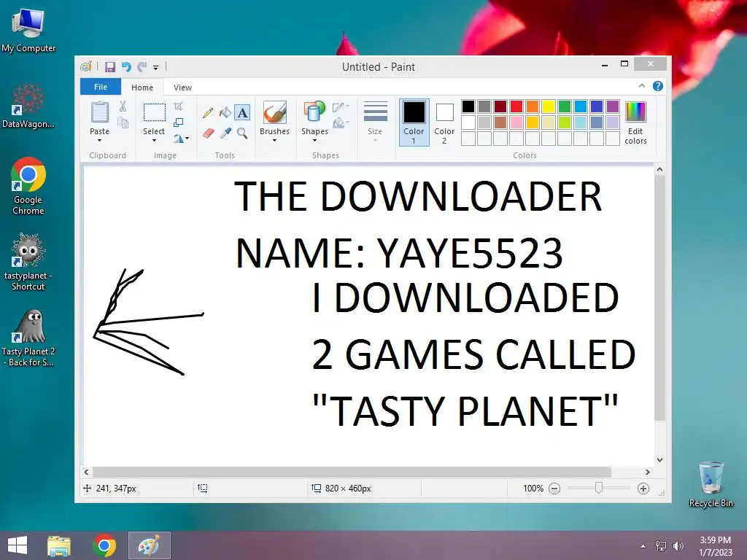
Task: Open the Rotate or flip dropdown
Action: 181,139
